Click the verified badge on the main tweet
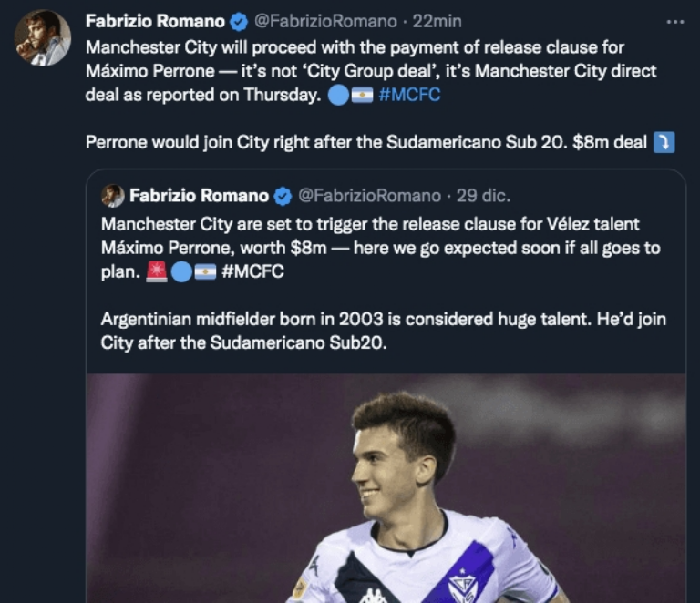The image size is (700, 603). [x=239, y=21]
